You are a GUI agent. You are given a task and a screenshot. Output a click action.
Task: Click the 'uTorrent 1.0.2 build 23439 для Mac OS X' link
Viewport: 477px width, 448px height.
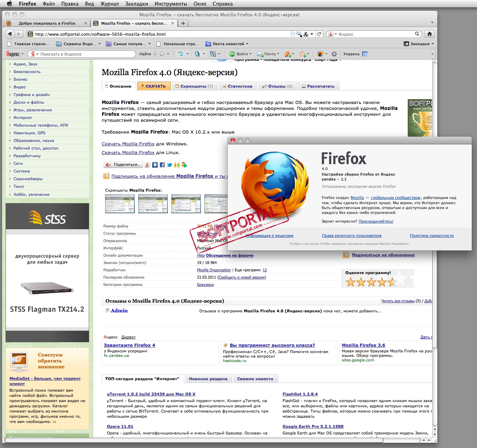pyautogui.click(x=151, y=394)
